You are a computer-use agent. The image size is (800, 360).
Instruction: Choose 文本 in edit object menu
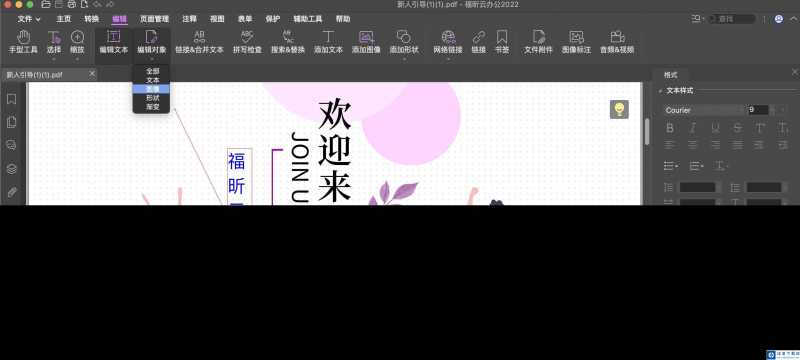tap(152, 80)
